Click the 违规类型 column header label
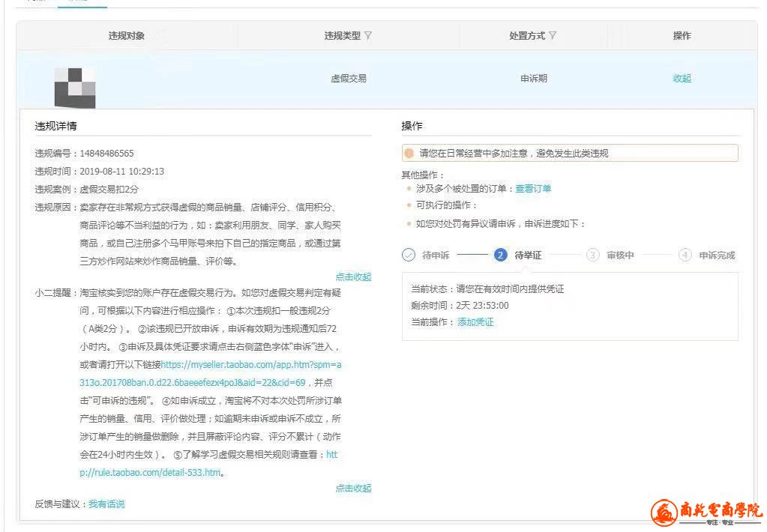Viewport: 767px width, 532px height. (343, 36)
